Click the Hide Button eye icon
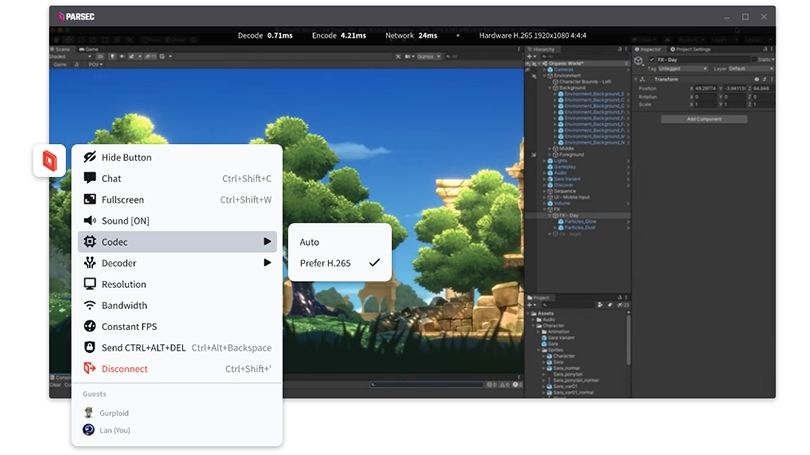Screen dimensions: 810x455 [90, 157]
